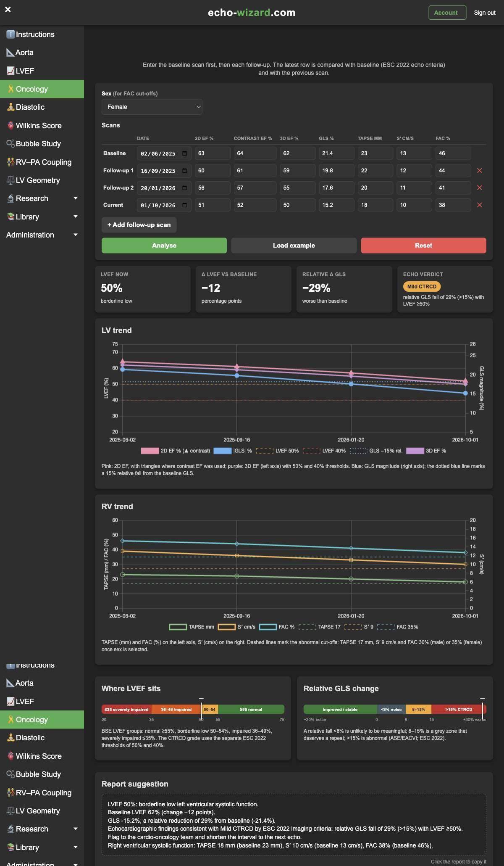
Task: Click the Load example button
Action: click(x=294, y=246)
